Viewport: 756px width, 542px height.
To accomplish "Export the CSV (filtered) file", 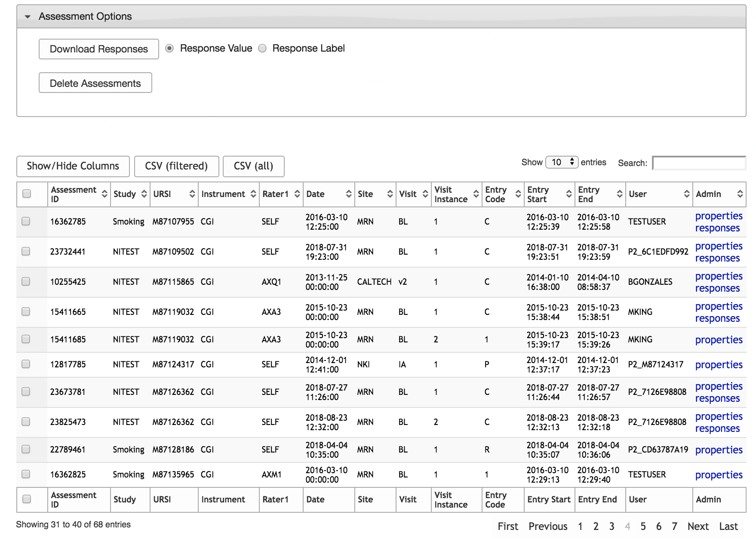I will (x=176, y=166).
